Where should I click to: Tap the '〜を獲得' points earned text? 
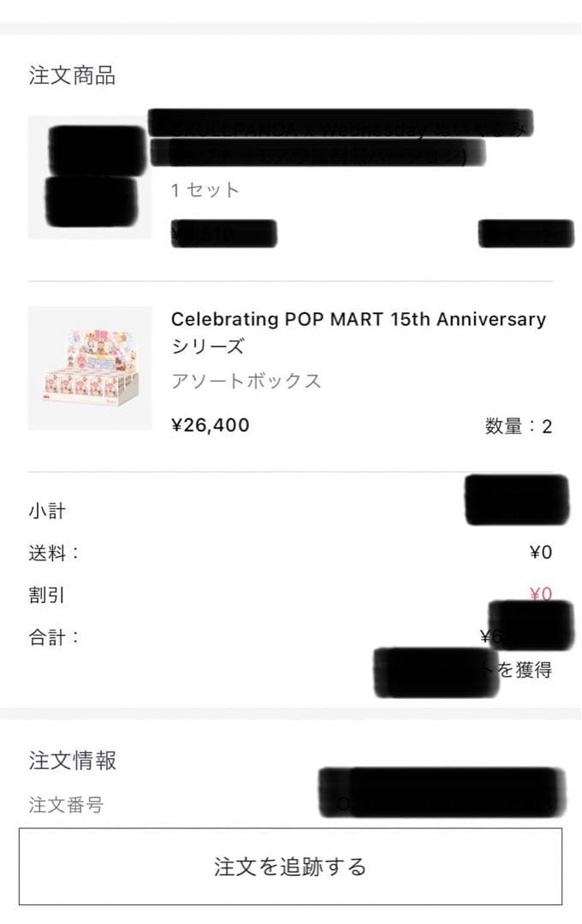(526, 672)
